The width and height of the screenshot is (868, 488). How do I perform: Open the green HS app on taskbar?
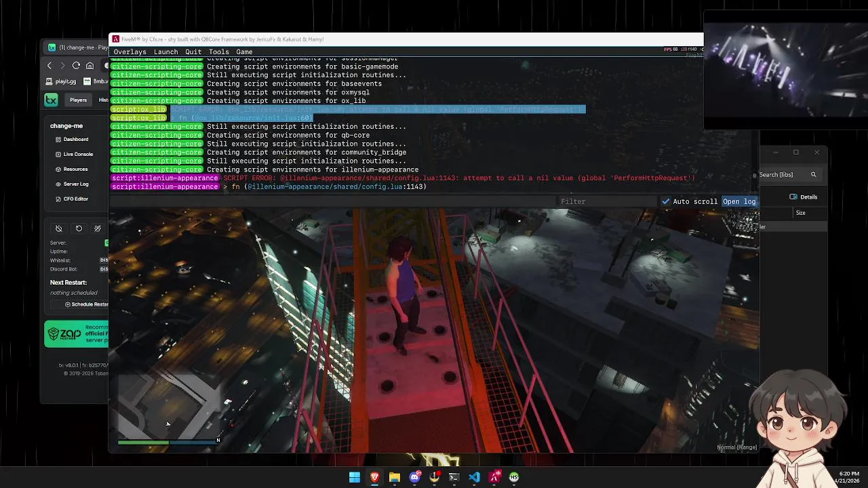coord(514,477)
